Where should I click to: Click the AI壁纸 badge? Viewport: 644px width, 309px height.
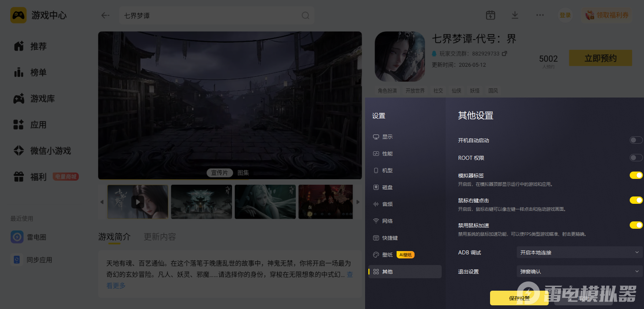(x=405, y=255)
